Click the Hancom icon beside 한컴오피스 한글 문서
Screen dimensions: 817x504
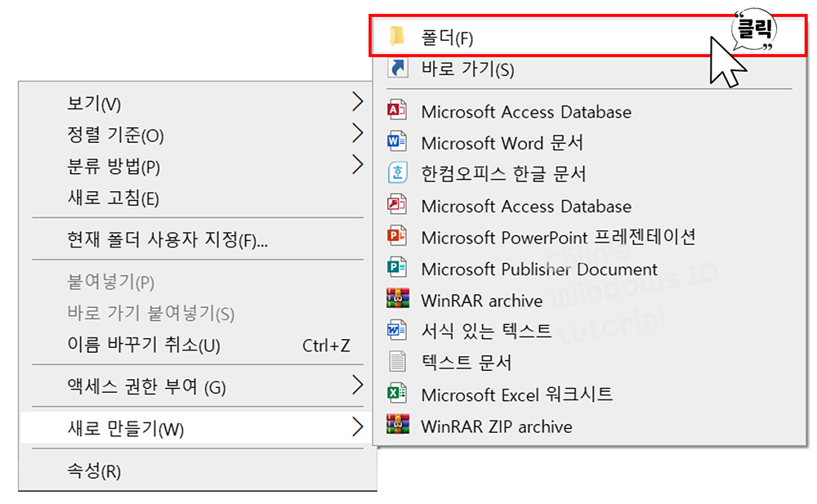tap(397, 172)
